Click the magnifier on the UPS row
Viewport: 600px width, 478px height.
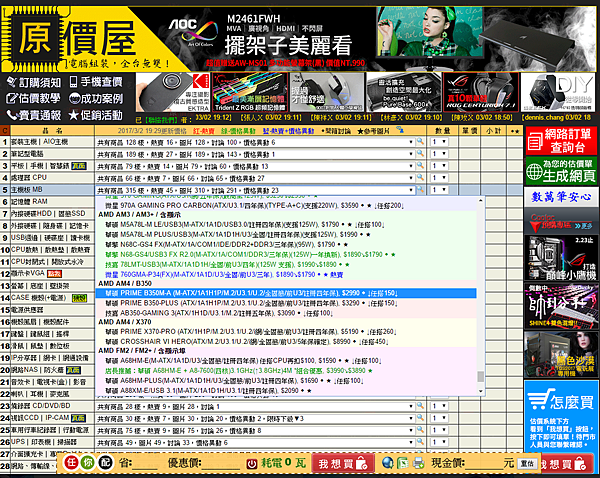point(420,442)
